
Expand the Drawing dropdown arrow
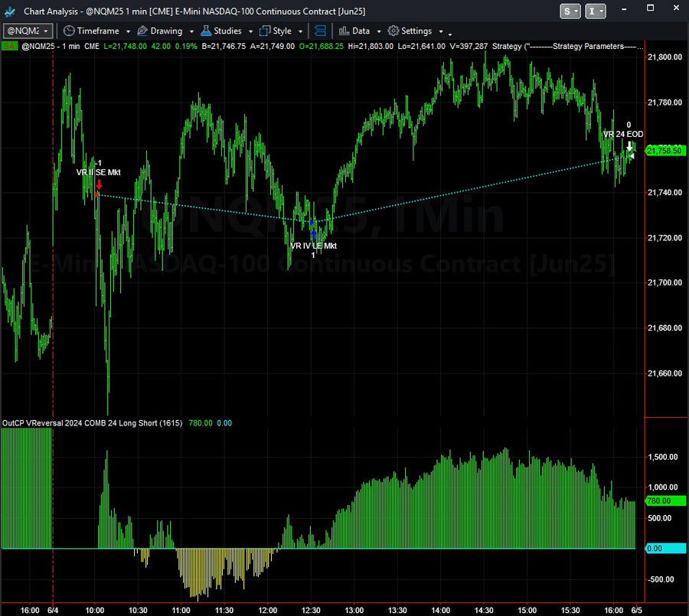point(191,31)
